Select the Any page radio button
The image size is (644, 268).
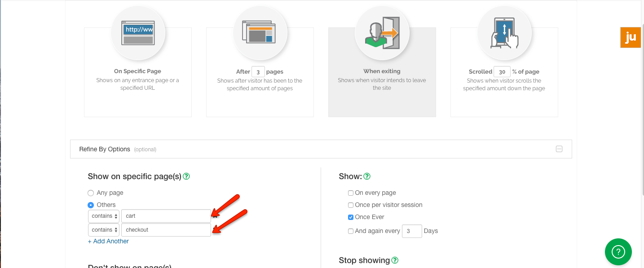91,193
